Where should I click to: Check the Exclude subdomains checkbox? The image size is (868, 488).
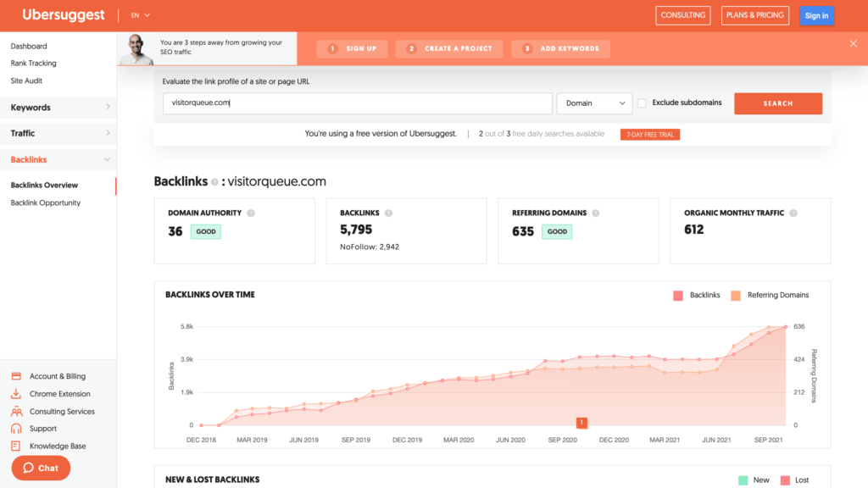(x=642, y=103)
